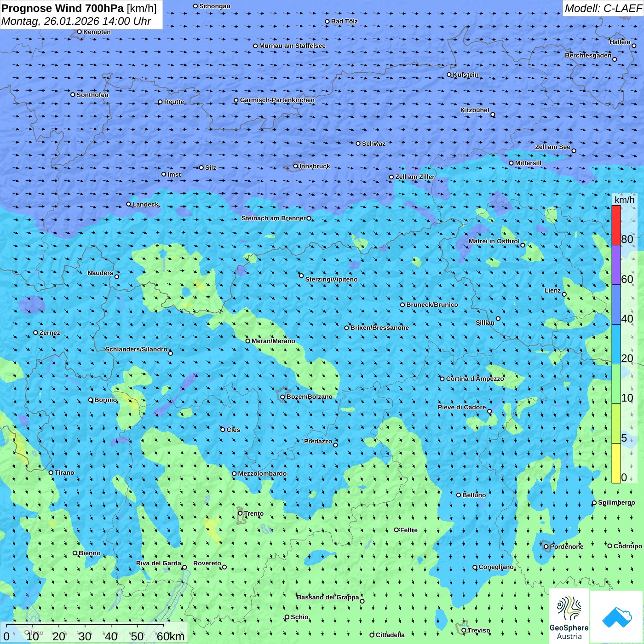Click the 'Steinach am Brenner' label

pos(274,218)
